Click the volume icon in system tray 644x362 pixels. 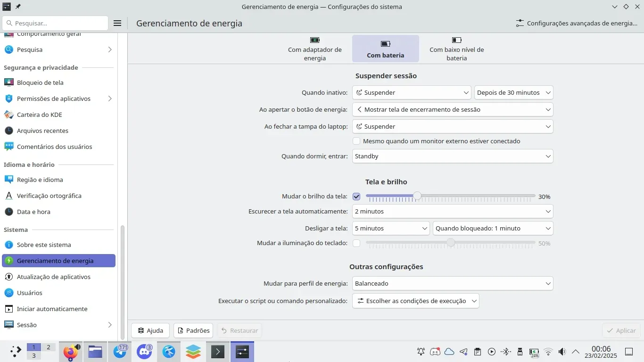562,352
